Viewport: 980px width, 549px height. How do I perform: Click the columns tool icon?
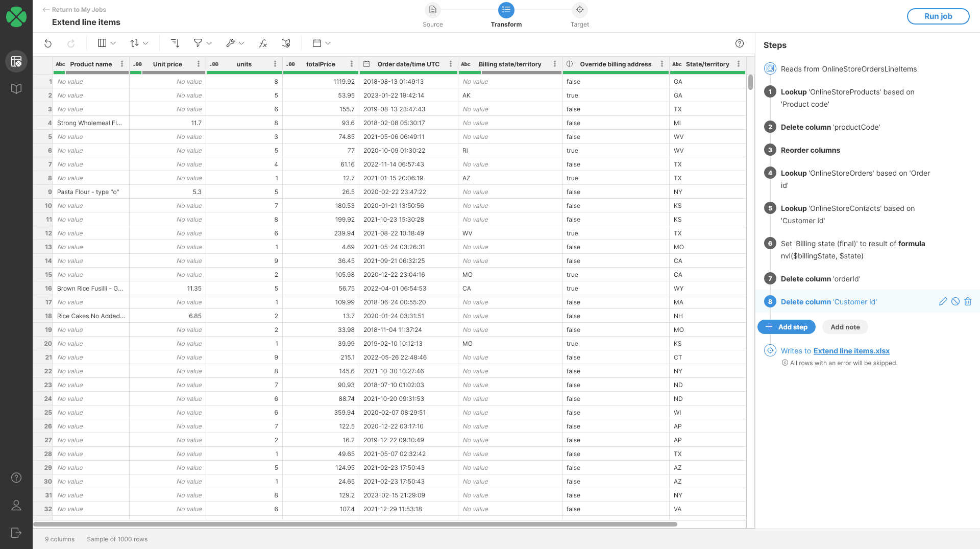click(102, 43)
